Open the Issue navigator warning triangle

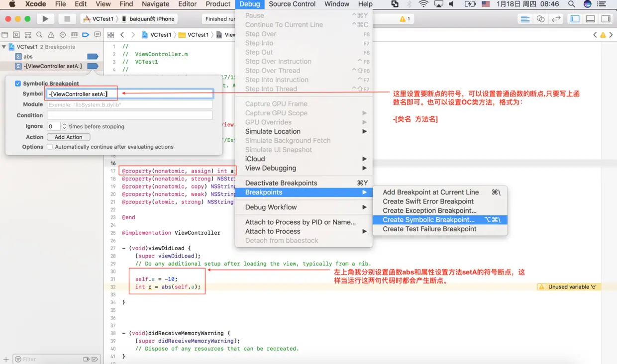tap(51, 35)
